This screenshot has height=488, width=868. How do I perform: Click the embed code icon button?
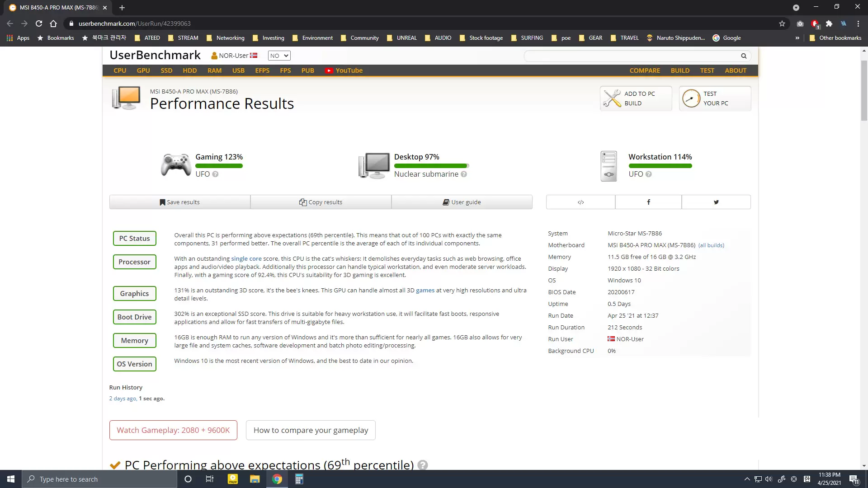(580, 202)
